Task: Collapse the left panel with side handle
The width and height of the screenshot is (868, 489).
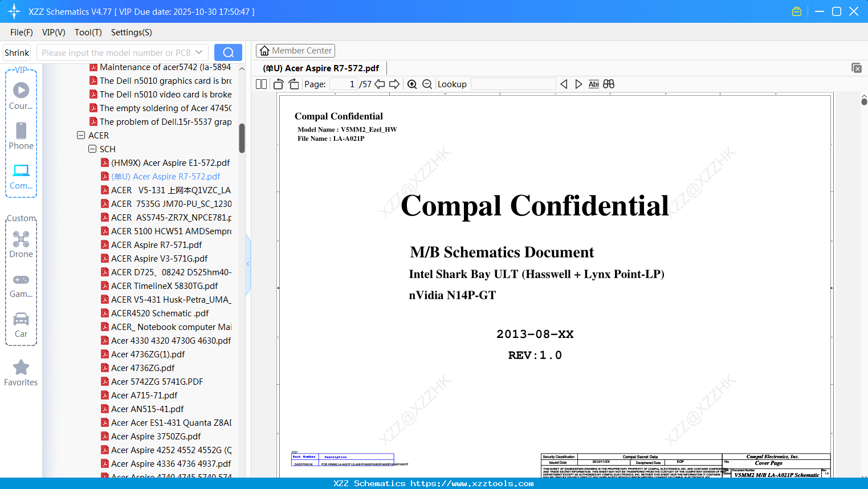Action: click(x=248, y=263)
